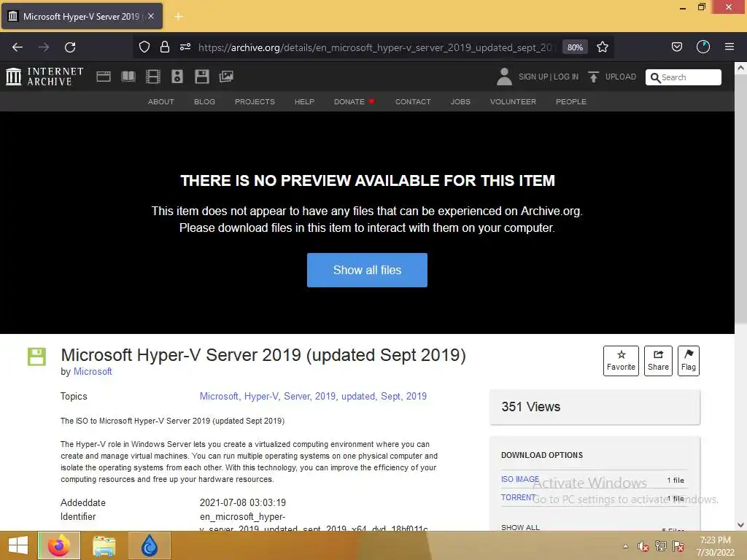Image resolution: width=747 pixels, height=560 pixels.
Task: Reload the page with refresh icon
Action: 70,47
